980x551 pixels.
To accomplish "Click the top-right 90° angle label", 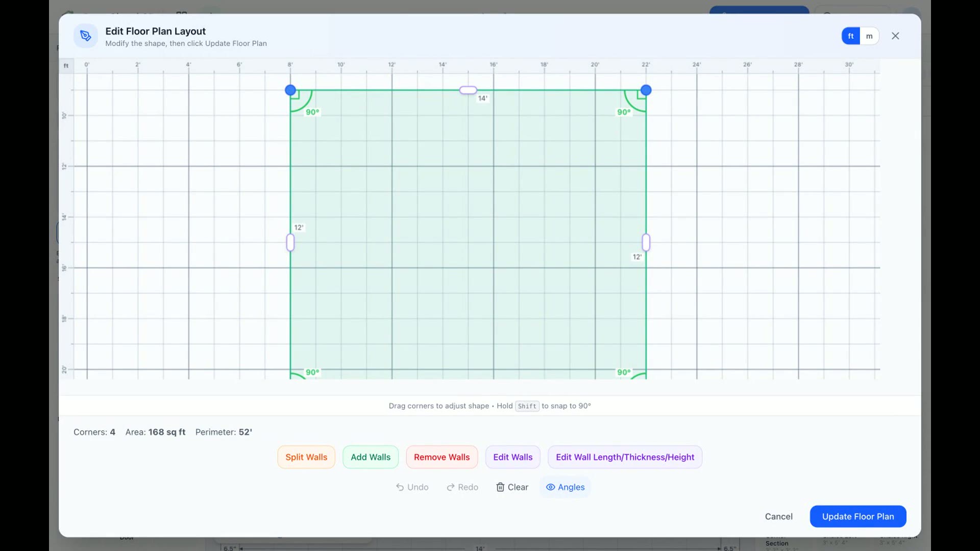I will (624, 112).
